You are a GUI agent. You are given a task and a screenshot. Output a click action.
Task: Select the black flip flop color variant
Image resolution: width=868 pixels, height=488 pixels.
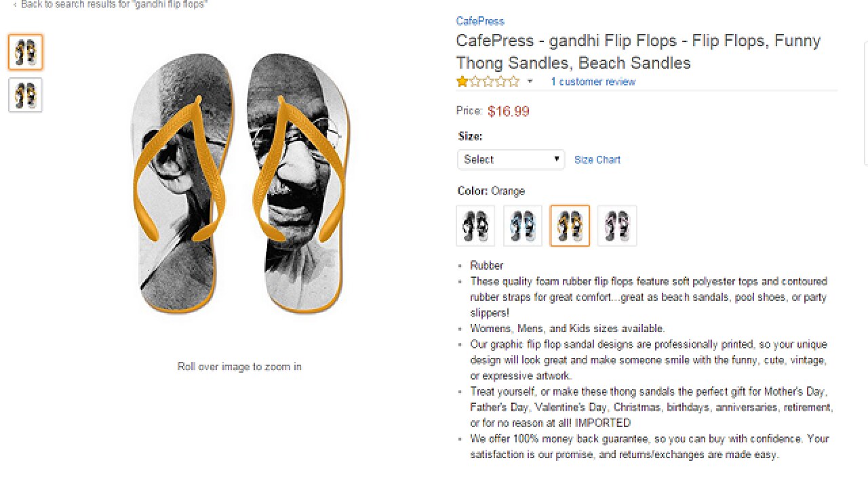[x=475, y=226]
